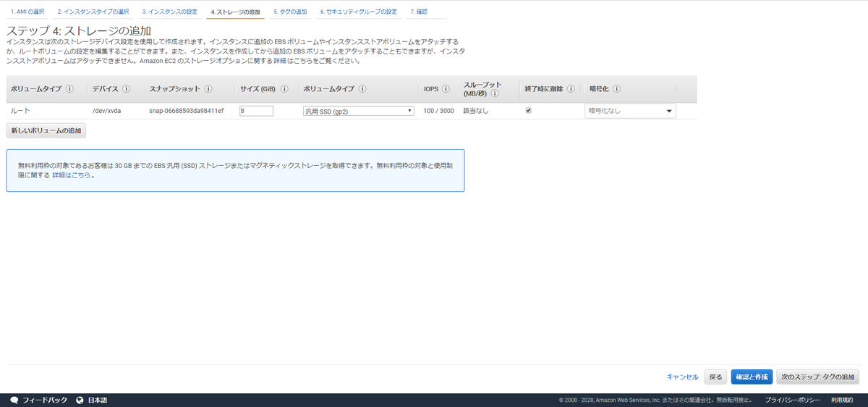Go to 3. インスタンスの設定 tab
The height and width of the screenshot is (407, 868).
[x=169, y=12]
